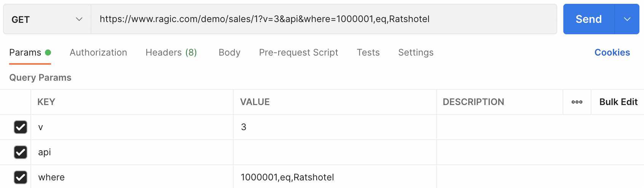This screenshot has width=644, height=188.
Task: Edit the value of 'v' parameter
Action: (x=334, y=127)
